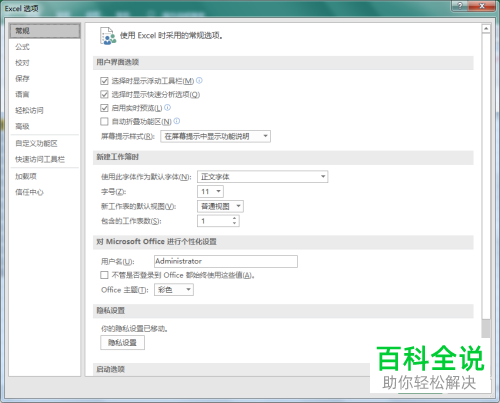
Task: Close the Excel 选项 dialog
Action: pyautogui.click(x=482, y=6)
